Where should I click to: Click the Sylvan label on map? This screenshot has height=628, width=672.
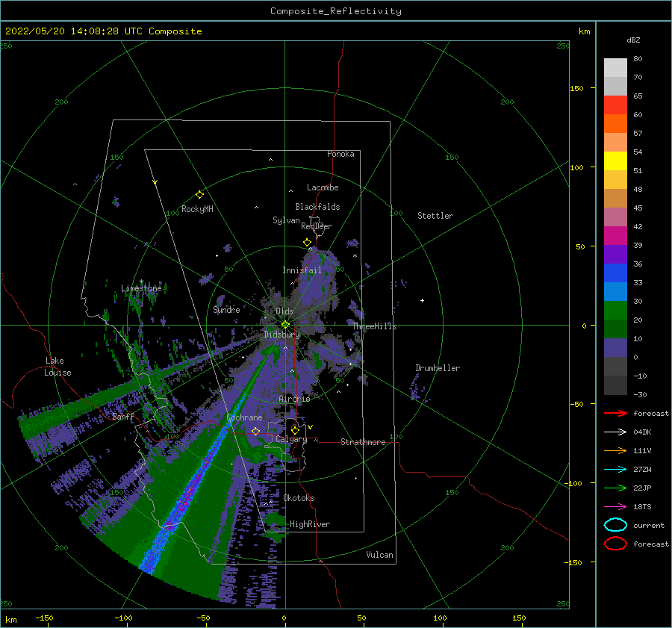[x=286, y=220]
